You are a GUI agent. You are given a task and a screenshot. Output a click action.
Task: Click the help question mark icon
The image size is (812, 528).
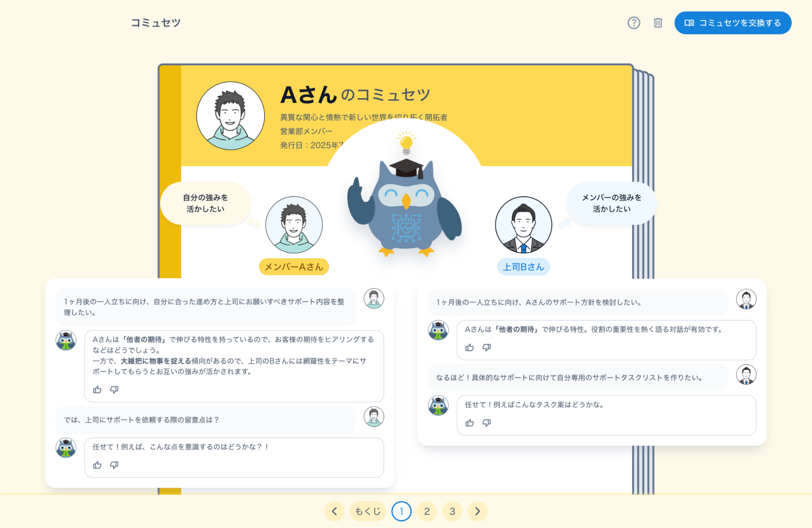pos(633,23)
